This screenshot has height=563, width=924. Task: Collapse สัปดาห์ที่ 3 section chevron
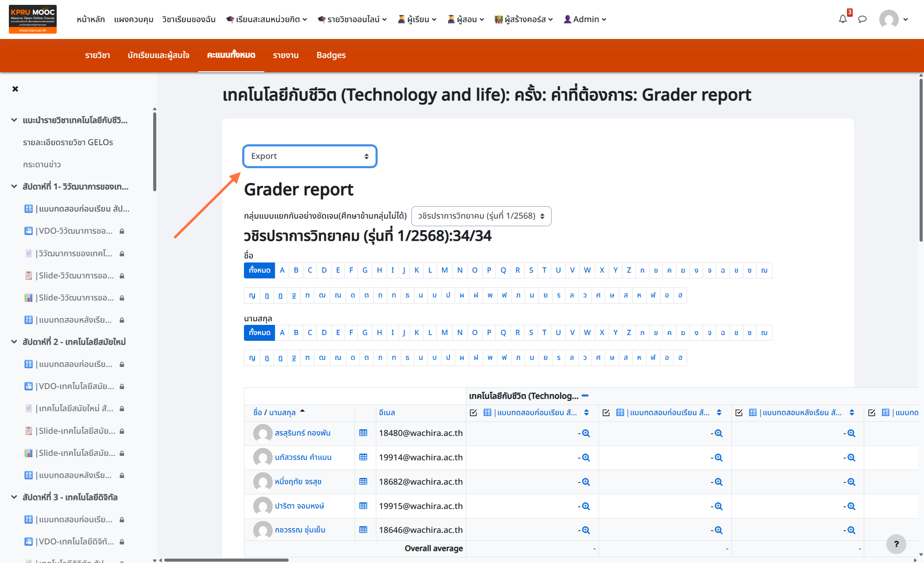(14, 497)
